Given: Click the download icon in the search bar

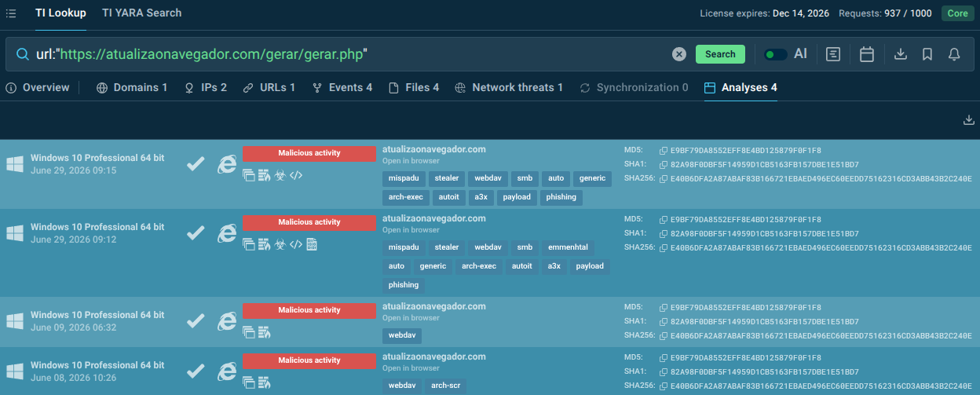Looking at the screenshot, I should click(901, 54).
